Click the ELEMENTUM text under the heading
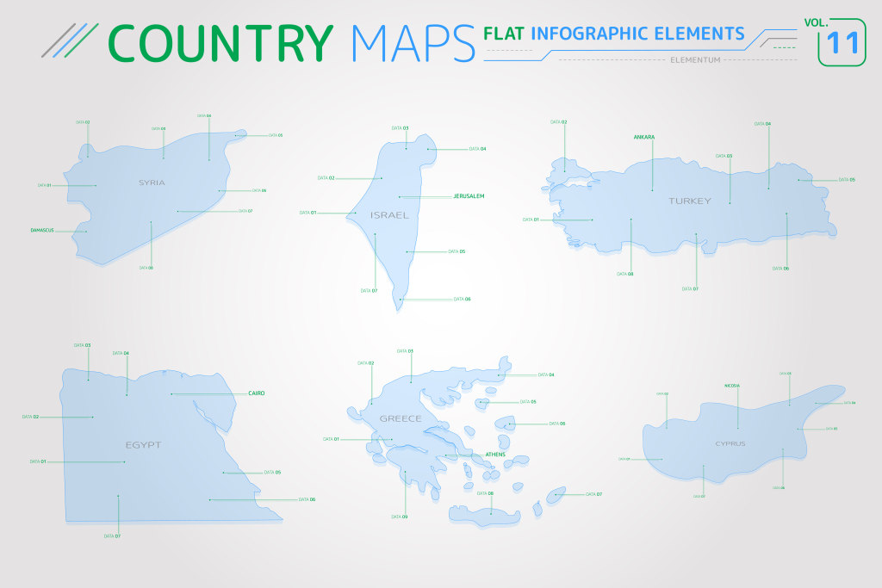Viewport: 882px width, 588px height. [695, 60]
